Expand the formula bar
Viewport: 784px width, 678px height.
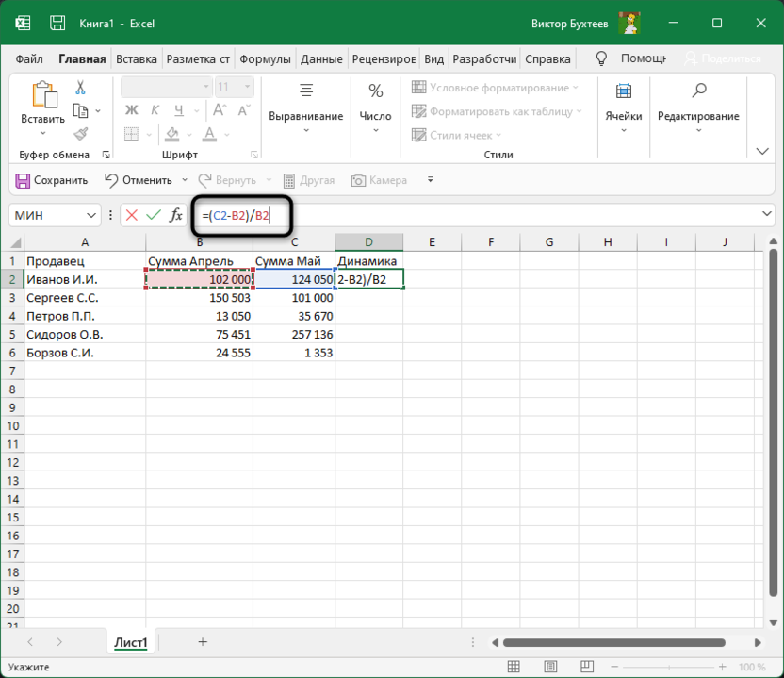(766, 214)
